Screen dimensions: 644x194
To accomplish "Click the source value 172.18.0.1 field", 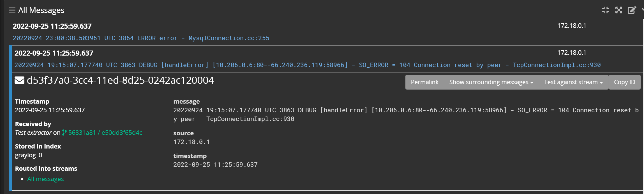I will (x=191, y=142).
